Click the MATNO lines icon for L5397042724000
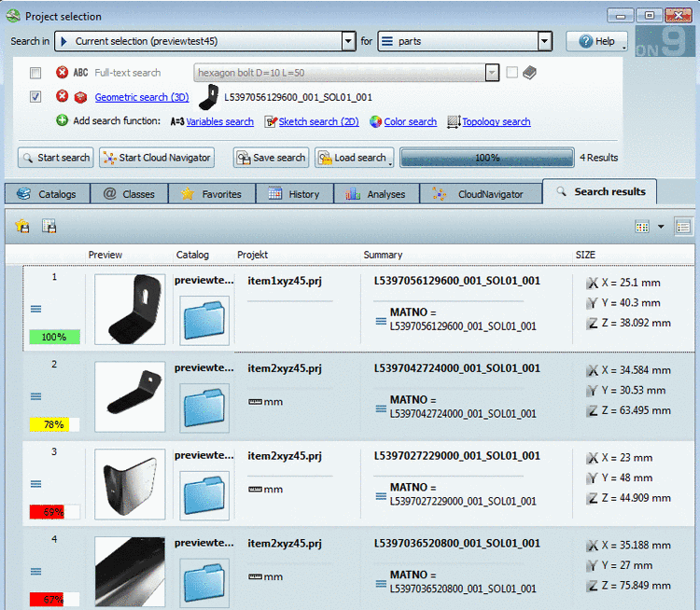700x610 pixels. [381, 409]
